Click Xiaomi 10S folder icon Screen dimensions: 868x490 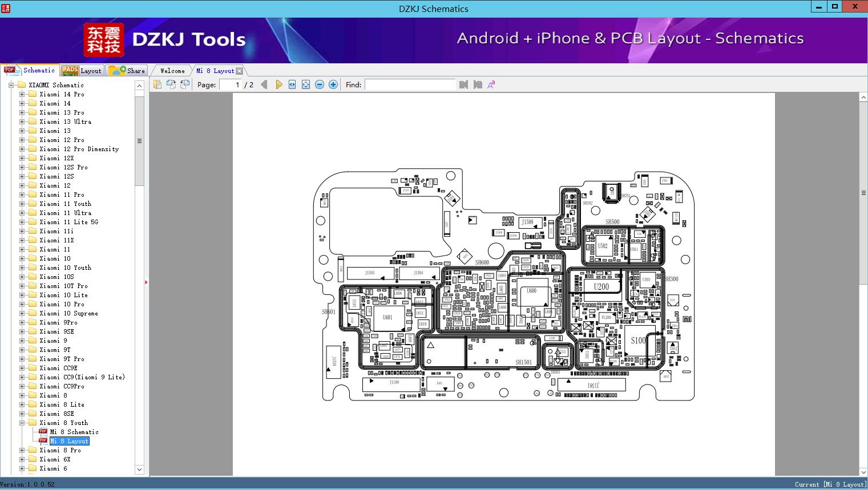coord(33,277)
